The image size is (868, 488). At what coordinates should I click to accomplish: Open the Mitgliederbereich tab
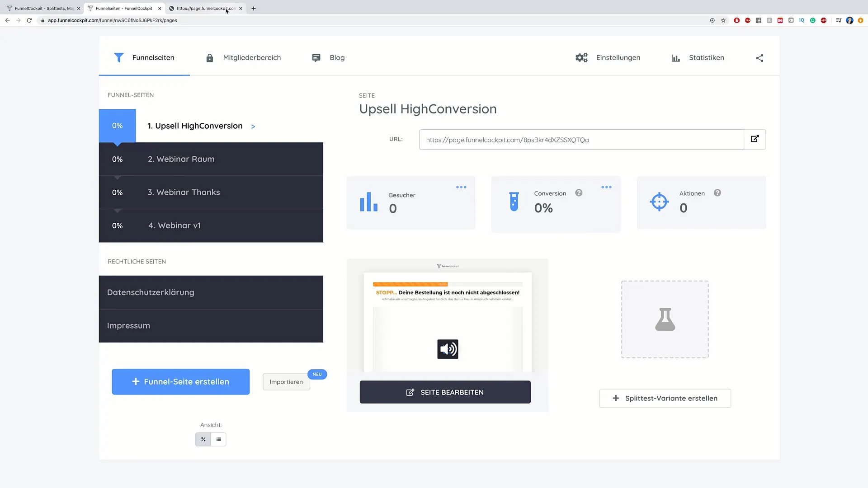coord(243,57)
